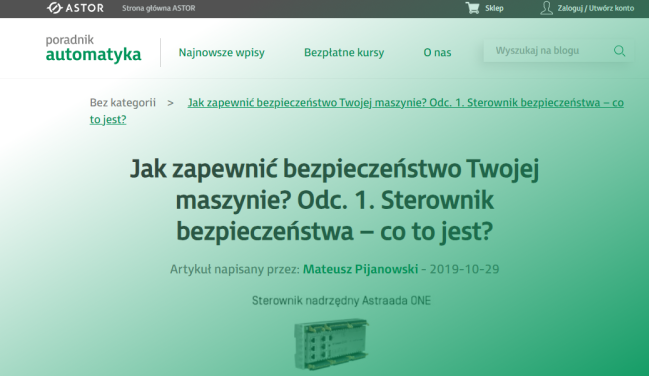The image size is (649, 376).
Task: Open O nas menu item
Action: (x=437, y=53)
